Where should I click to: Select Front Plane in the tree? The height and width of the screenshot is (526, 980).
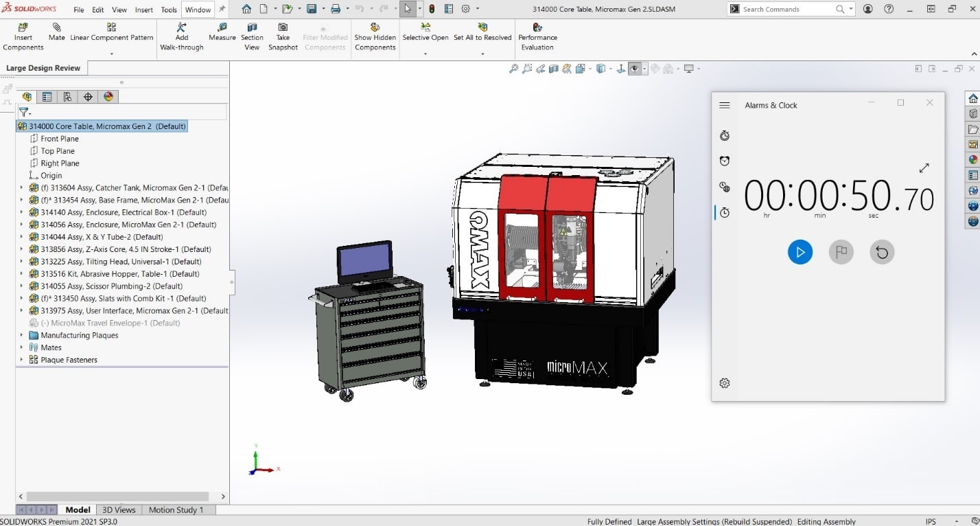tap(60, 139)
